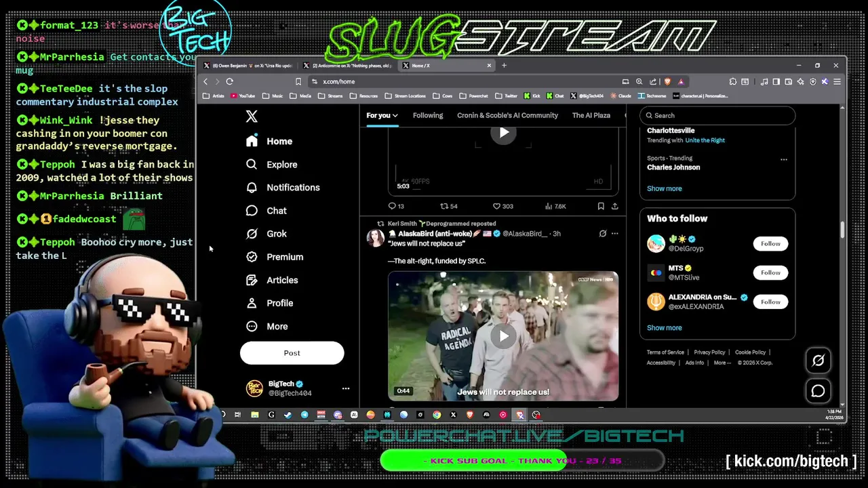Image resolution: width=868 pixels, height=488 pixels.
Task: Open the @AlaskaBird__ profile avatar
Action: [x=376, y=238]
